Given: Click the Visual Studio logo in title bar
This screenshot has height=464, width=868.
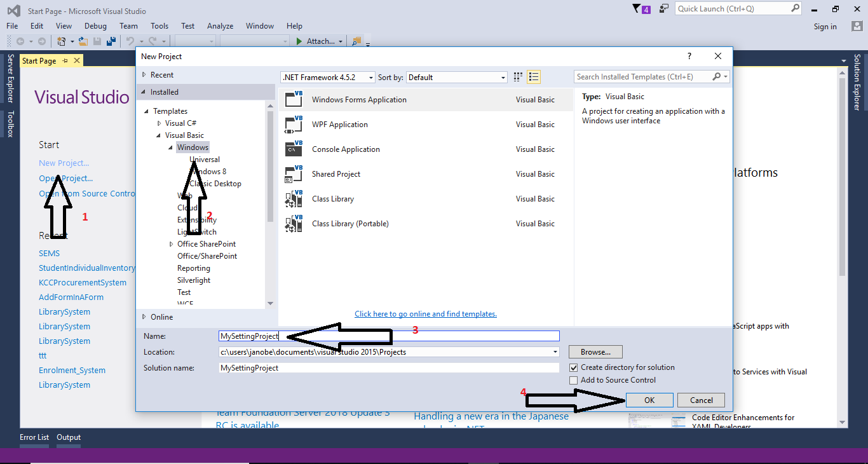Looking at the screenshot, I should 13,10.
